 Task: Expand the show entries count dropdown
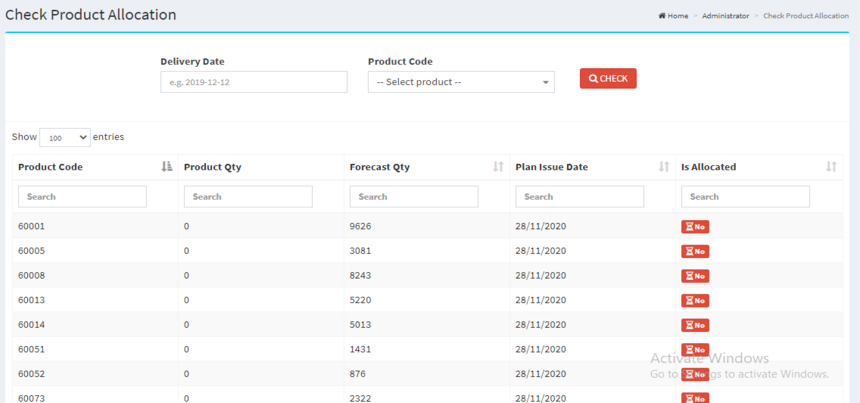point(65,138)
